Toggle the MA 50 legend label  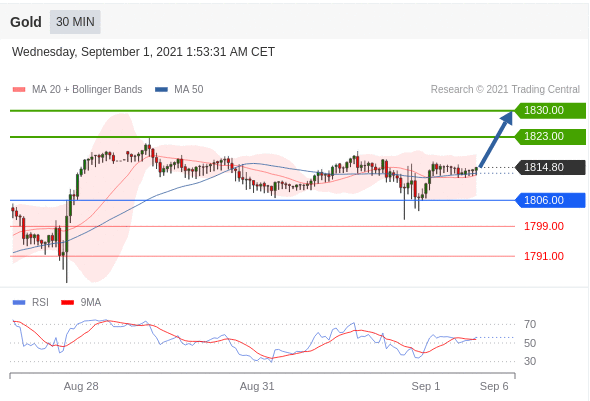pos(189,90)
